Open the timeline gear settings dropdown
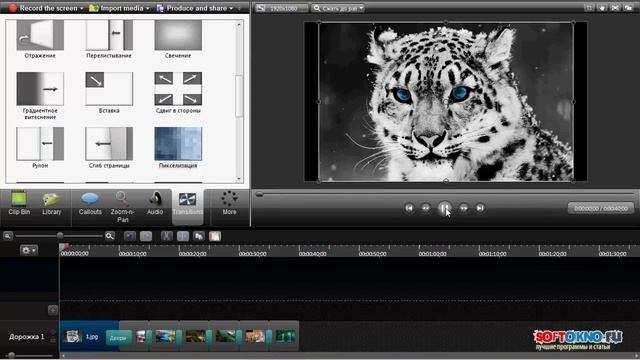 pos(29,250)
